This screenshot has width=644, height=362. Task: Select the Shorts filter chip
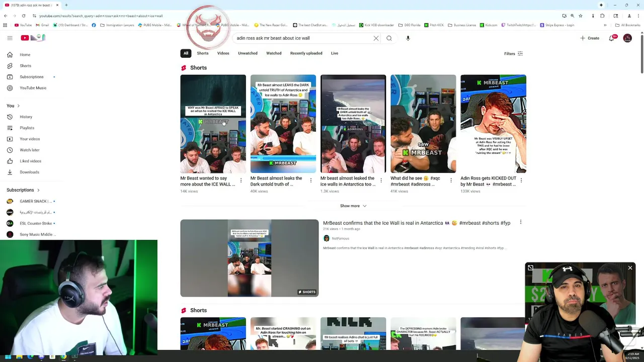click(x=203, y=53)
